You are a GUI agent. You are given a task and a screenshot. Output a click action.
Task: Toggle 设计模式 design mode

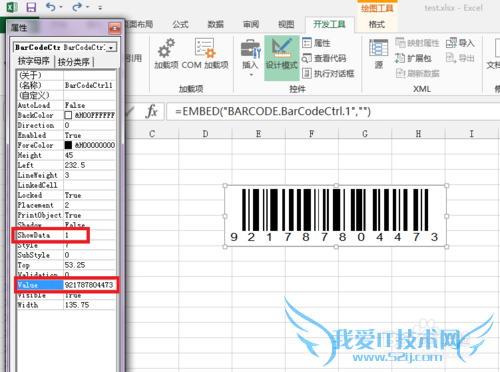(281, 58)
